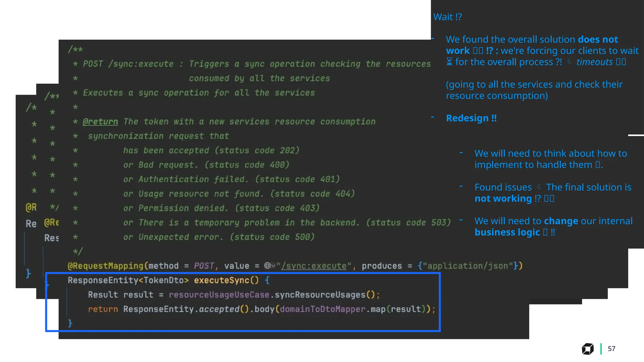Click the bold "not working" text
The image size is (644, 362).
click(x=503, y=199)
